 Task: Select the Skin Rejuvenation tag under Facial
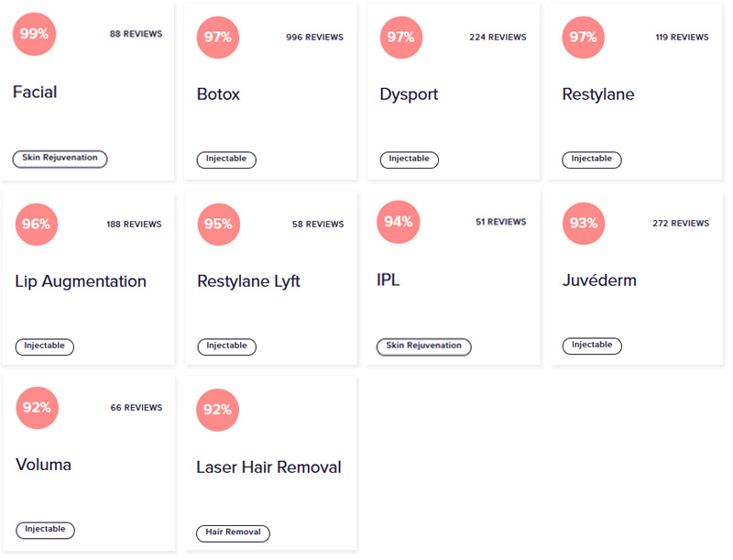point(60,159)
